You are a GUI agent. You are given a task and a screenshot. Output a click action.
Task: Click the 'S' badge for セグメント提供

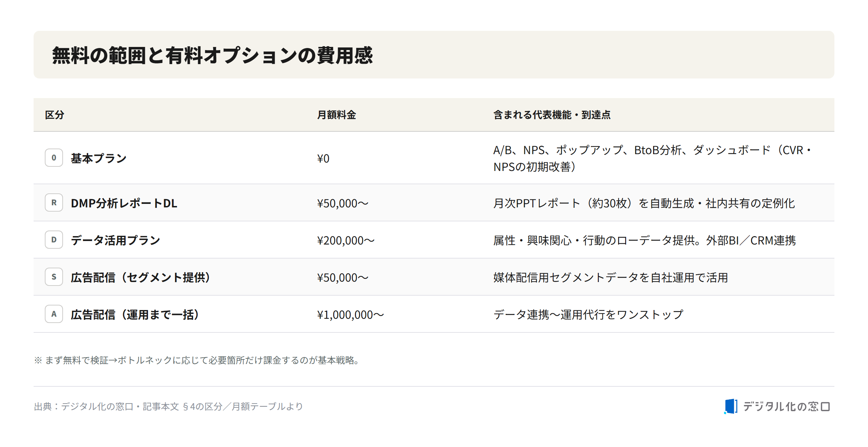coord(54,277)
